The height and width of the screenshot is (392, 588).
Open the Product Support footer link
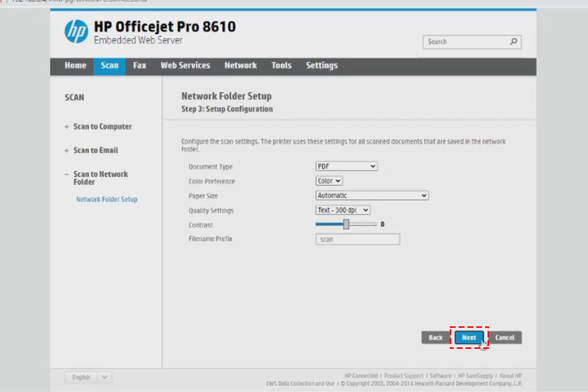coord(404,376)
